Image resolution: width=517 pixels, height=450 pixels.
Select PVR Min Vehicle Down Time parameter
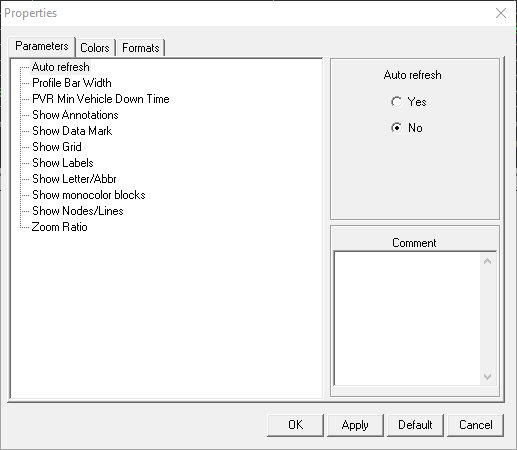click(101, 99)
